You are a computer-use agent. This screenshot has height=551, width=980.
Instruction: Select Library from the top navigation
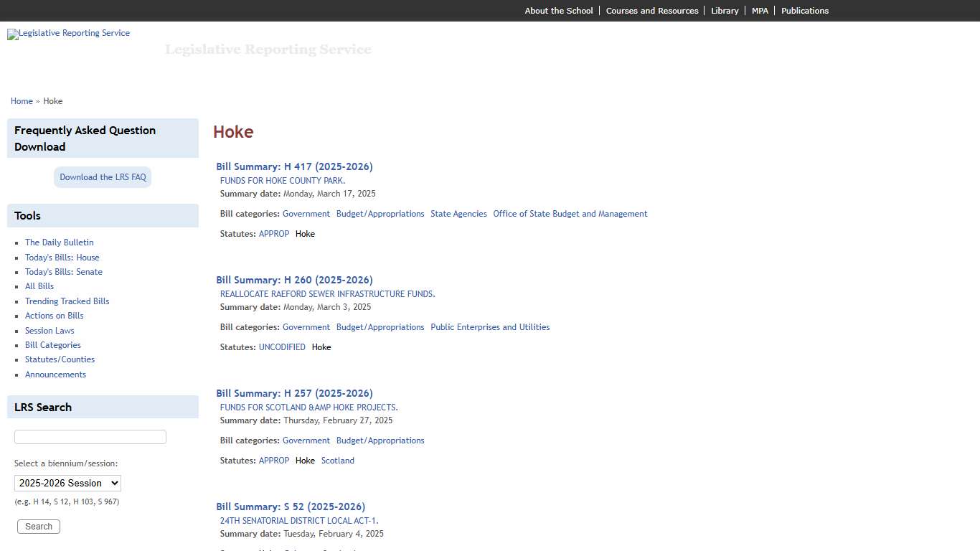click(x=725, y=10)
